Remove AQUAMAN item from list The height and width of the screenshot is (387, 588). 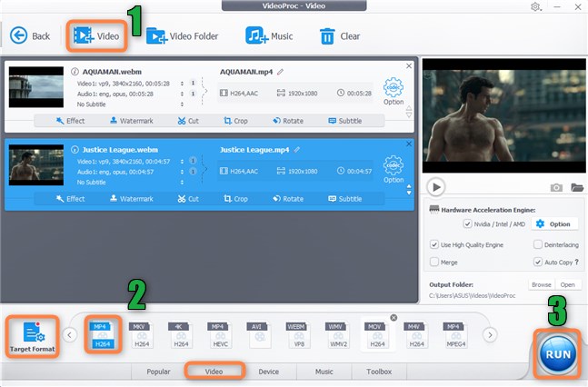point(409,66)
